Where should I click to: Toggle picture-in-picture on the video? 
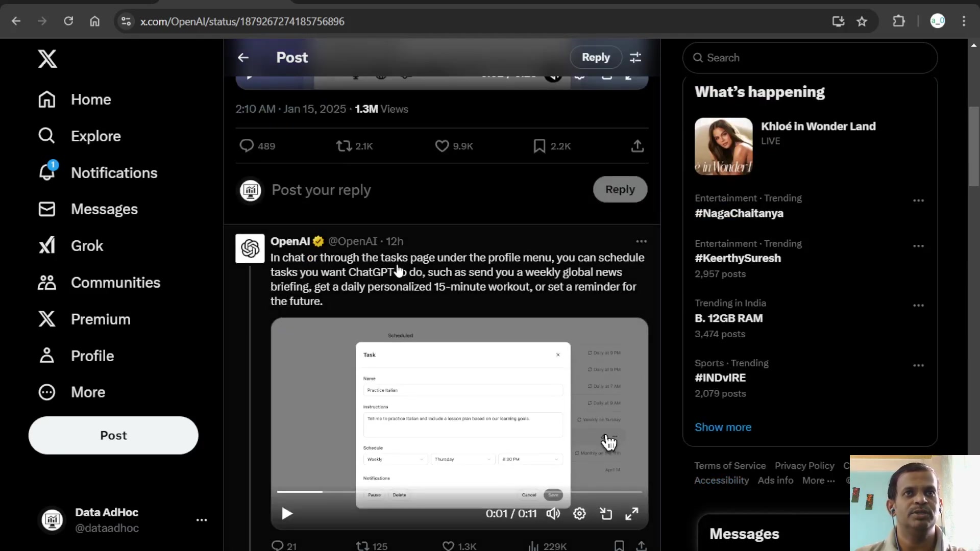pyautogui.click(x=606, y=513)
